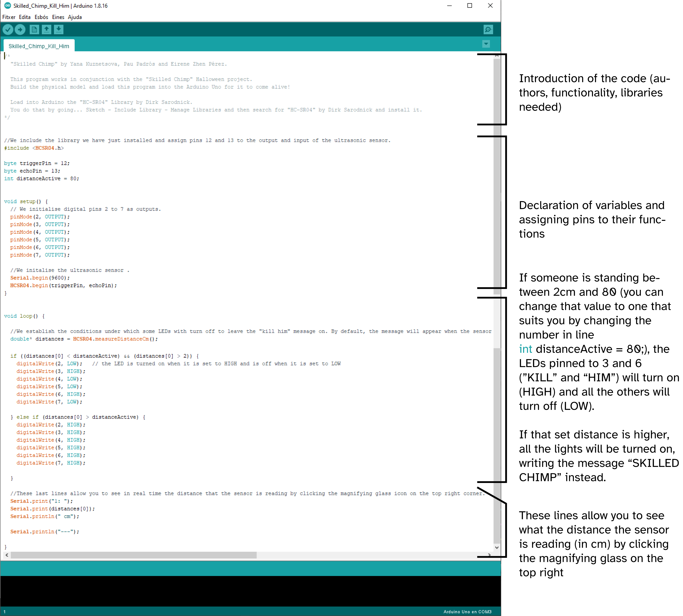Open the Fitxer menu
The image size is (683, 616).
point(9,17)
